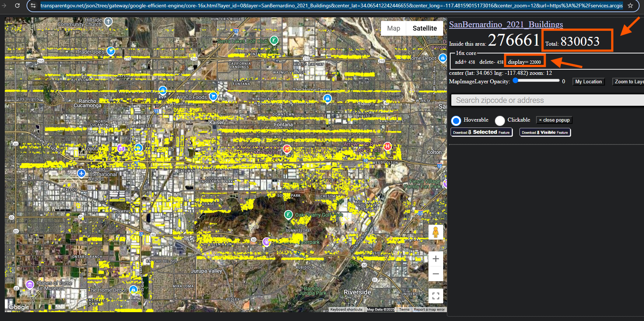Image resolution: width=644 pixels, height=321 pixels.
Task: Click the delete- 458 value
Action: [x=491, y=62]
